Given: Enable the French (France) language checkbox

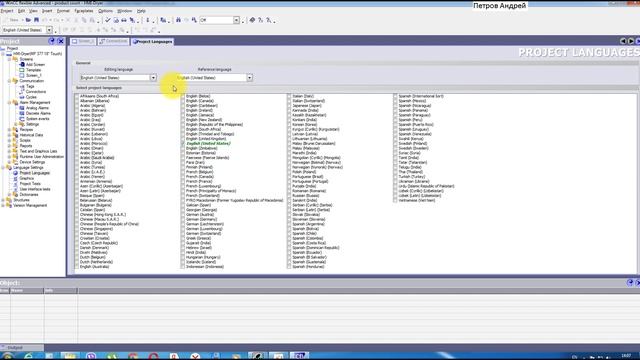Looking at the screenshot, I should (183, 181).
